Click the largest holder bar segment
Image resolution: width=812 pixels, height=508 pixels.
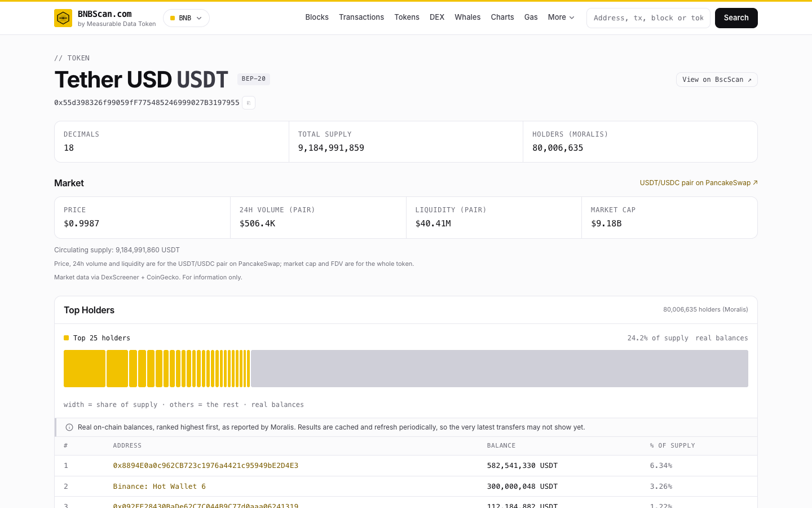point(85,369)
